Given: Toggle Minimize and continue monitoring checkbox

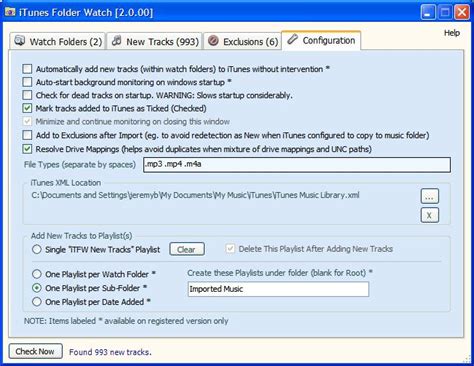Looking at the screenshot, I should pos(27,121).
